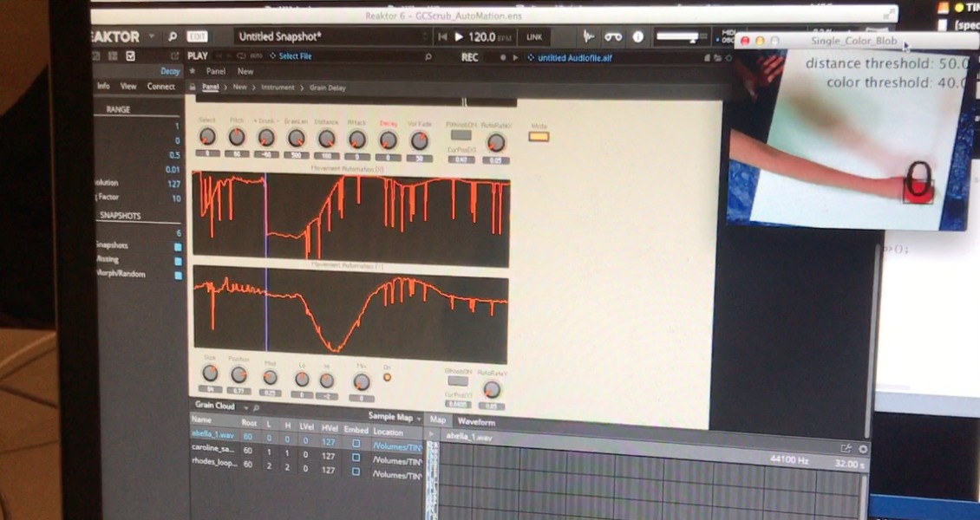
Task: Open the Grain Cloud dropdown arrow
Action: pyautogui.click(x=245, y=407)
